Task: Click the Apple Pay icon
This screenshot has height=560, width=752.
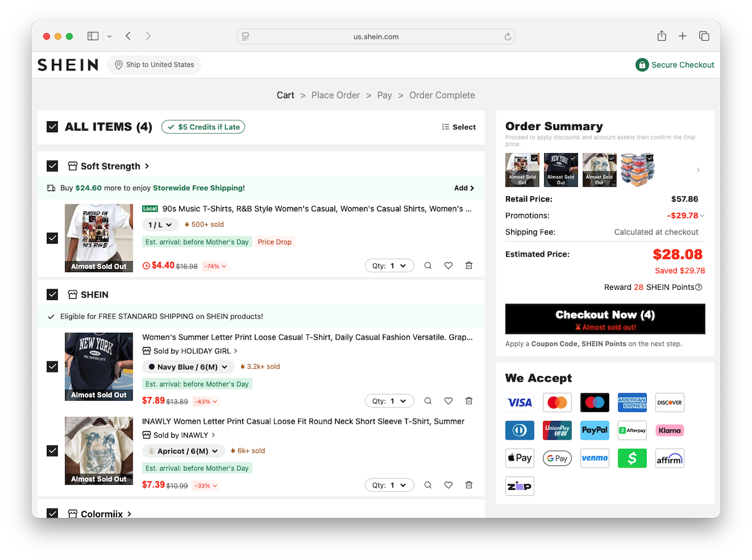Action: (519, 458)
